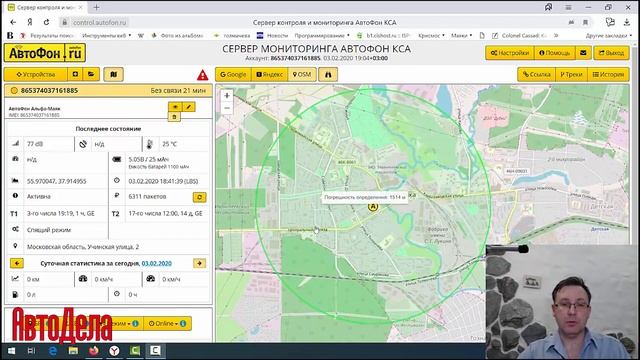
Task: Click the T1 timer value 3-го числа 19:19
Action: (x=60, y=213)
